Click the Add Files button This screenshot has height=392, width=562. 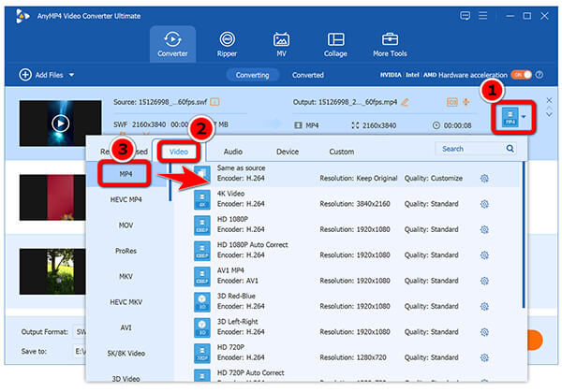(41, 75)
